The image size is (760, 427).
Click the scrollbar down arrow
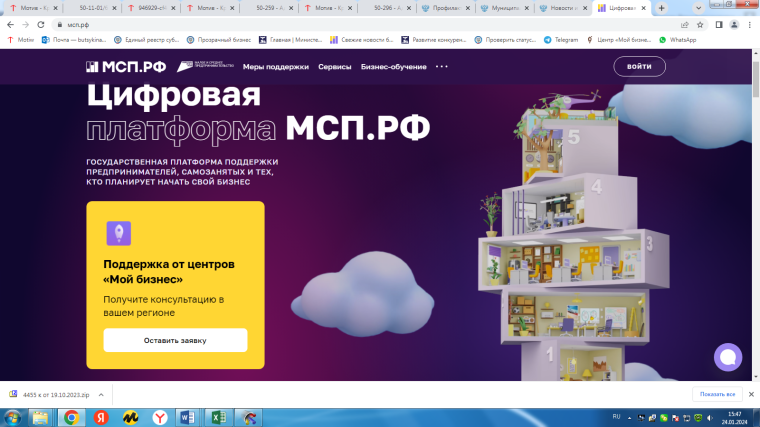tap(756, 377)
